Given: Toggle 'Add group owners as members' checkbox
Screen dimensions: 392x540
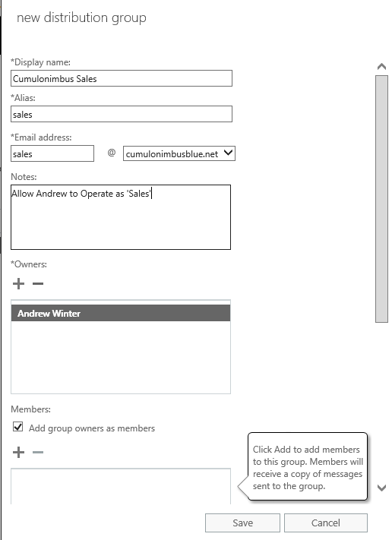Looking at the screenshot, I should tap(18, 427).
